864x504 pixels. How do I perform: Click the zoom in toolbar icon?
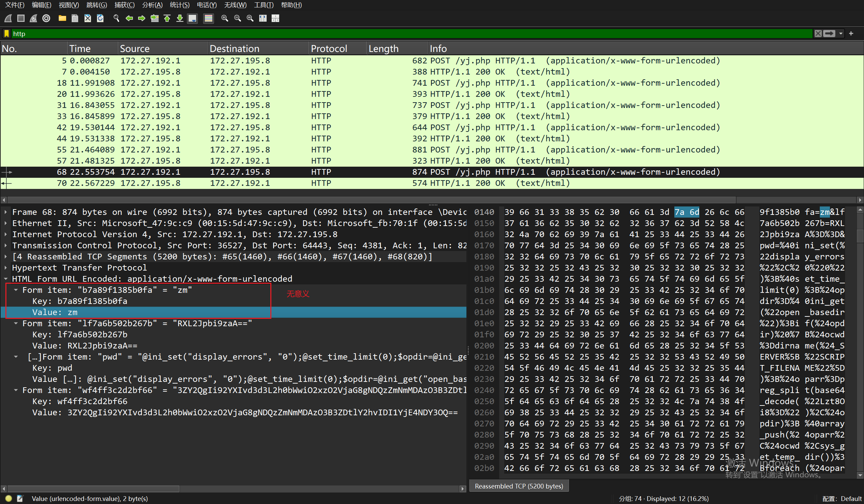coord(224,18)
